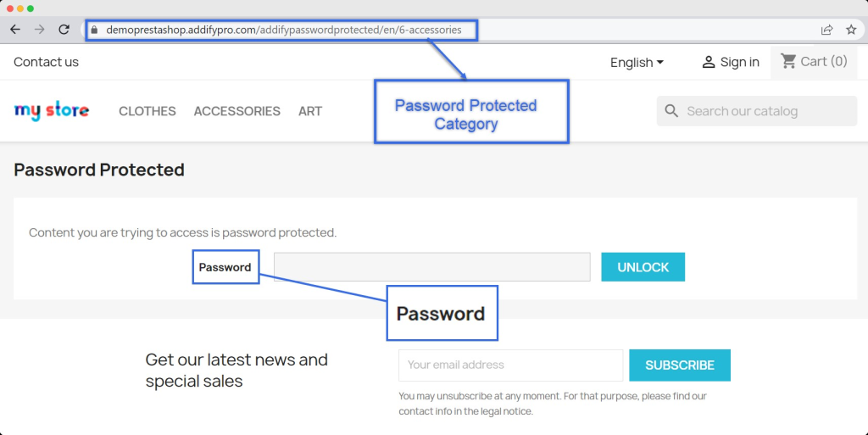
Task: Click the email address newsletter field
Action: [x=510, y=365]
